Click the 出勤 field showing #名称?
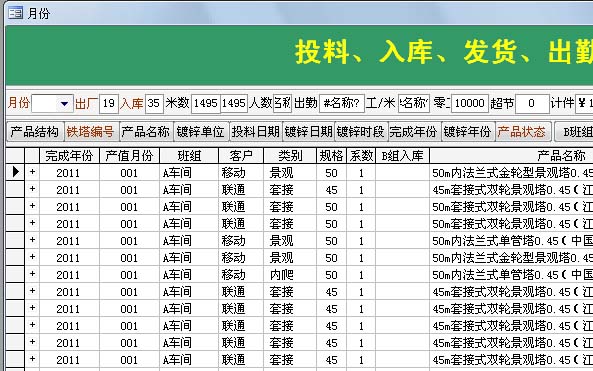This screenshot has width=593, height=371. [342, 103]
